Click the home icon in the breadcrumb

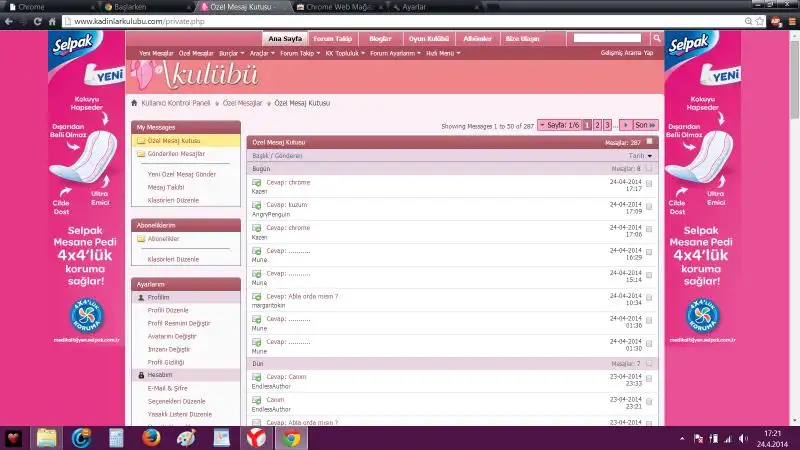(x=135, y=103)
